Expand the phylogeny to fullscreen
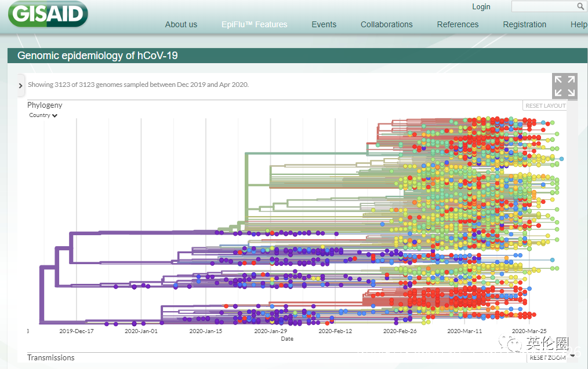588x369 pixels. click(x=564, y=86)
